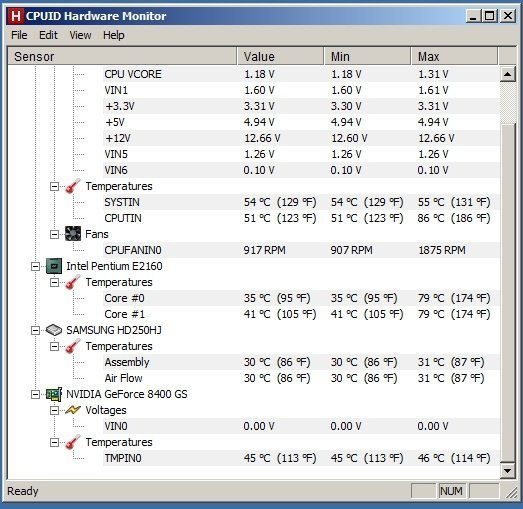Collapse the SAMSUNG HD250HJ node
523x509 pixels.
point(35,331)
